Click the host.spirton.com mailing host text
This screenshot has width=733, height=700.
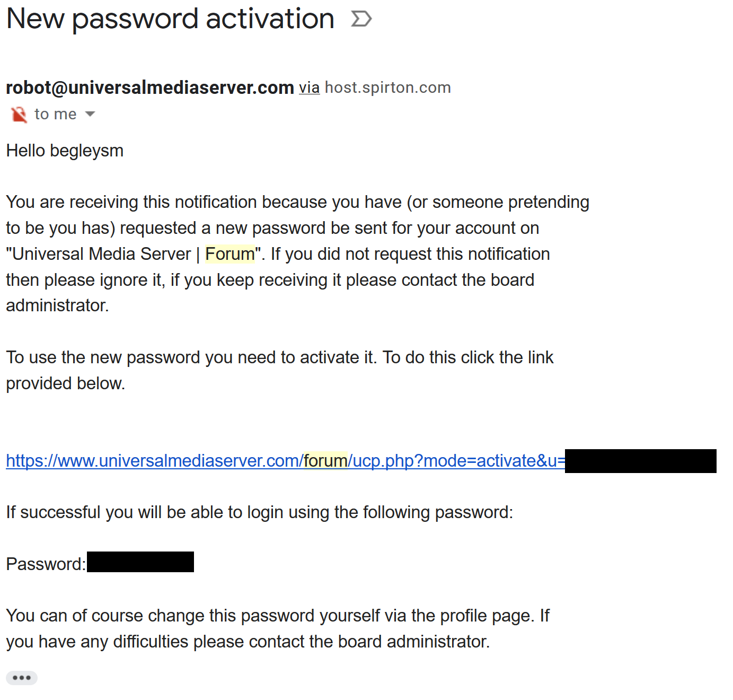point(387,87)
